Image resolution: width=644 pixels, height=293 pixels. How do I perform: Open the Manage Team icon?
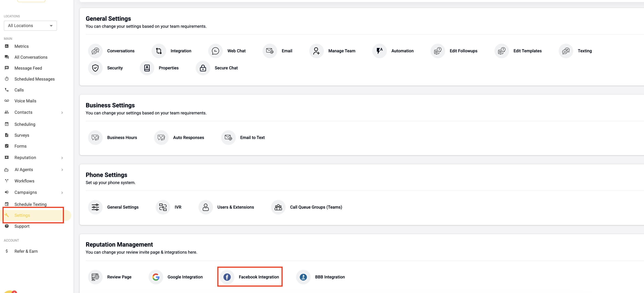[x=317, y=51]
